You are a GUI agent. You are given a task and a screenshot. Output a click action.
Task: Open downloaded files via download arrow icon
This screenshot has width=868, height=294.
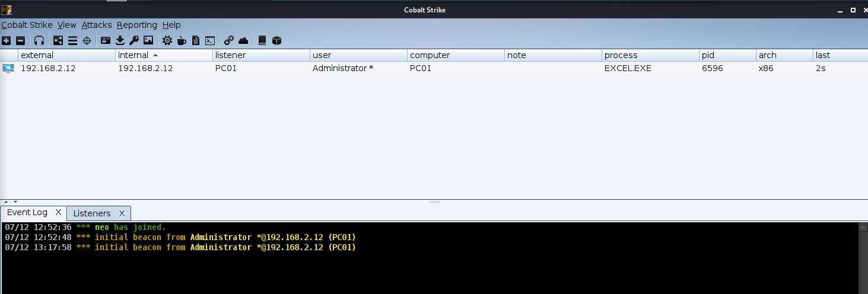(x=120, y=40)
